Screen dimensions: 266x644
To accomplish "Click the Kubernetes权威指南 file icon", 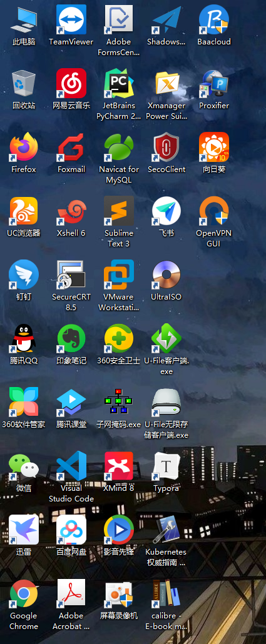I will (x=166, y=530).
